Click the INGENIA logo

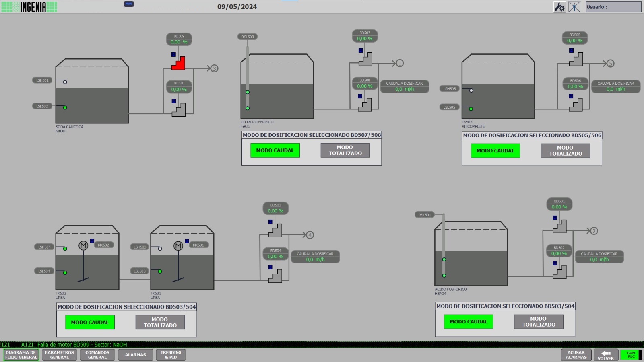29,7
